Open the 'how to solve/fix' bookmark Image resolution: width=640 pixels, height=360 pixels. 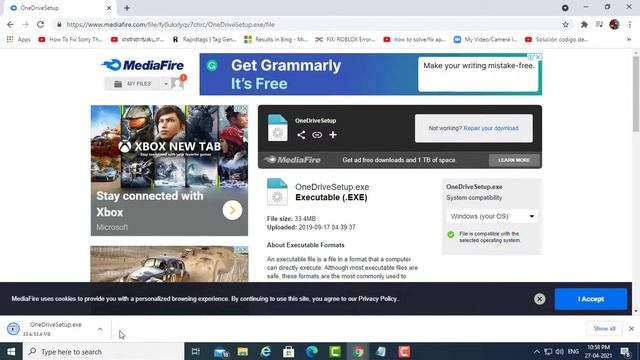[414, 40]
